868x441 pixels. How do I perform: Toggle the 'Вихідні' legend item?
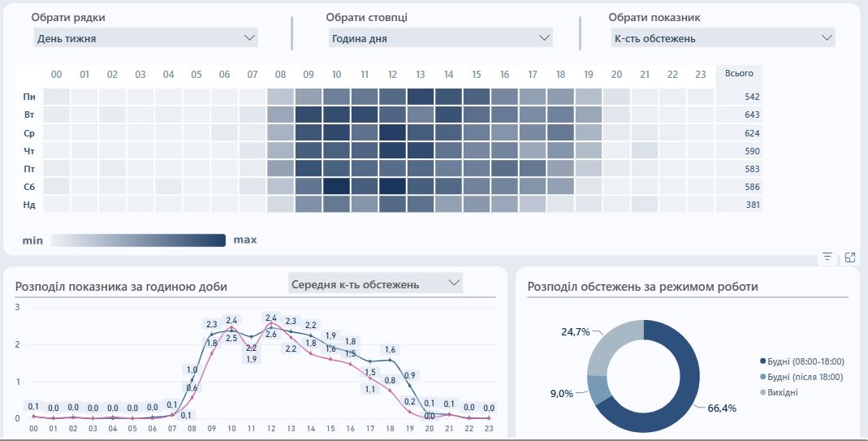click(x=779, y=392)
